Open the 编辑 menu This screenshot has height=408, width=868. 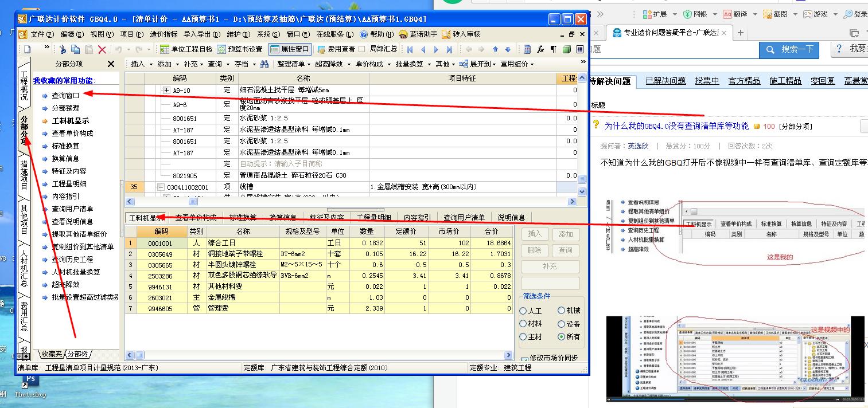72,34
